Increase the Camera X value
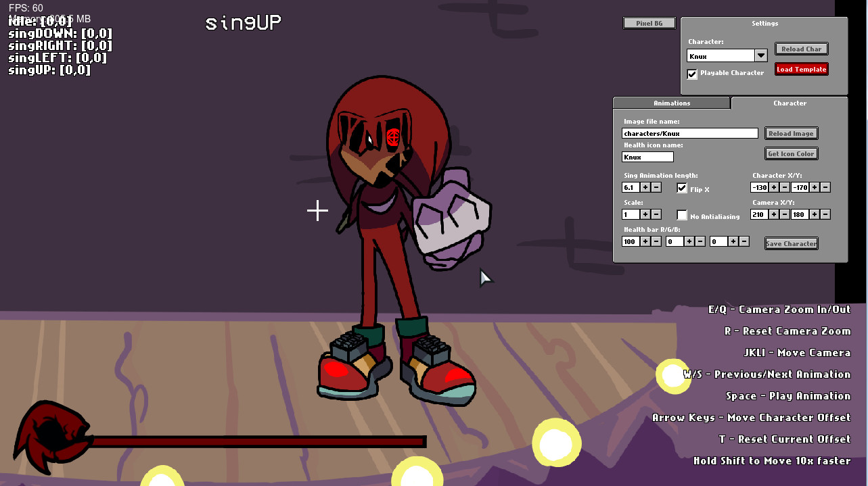Image resolution: width=868 pixels, height=486 pixels. [x=773, y=214]
